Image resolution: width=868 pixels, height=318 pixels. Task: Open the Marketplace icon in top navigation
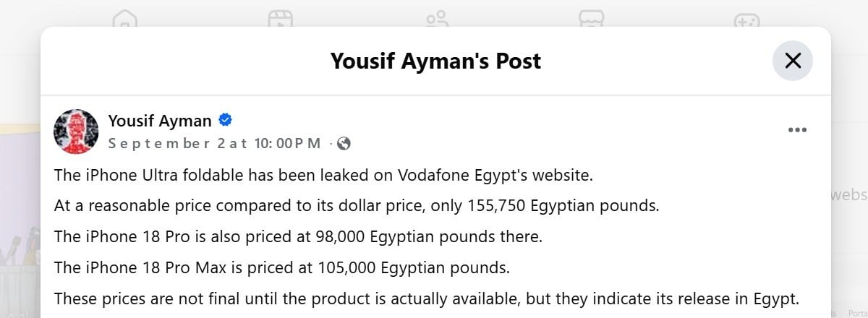(591, 18)
